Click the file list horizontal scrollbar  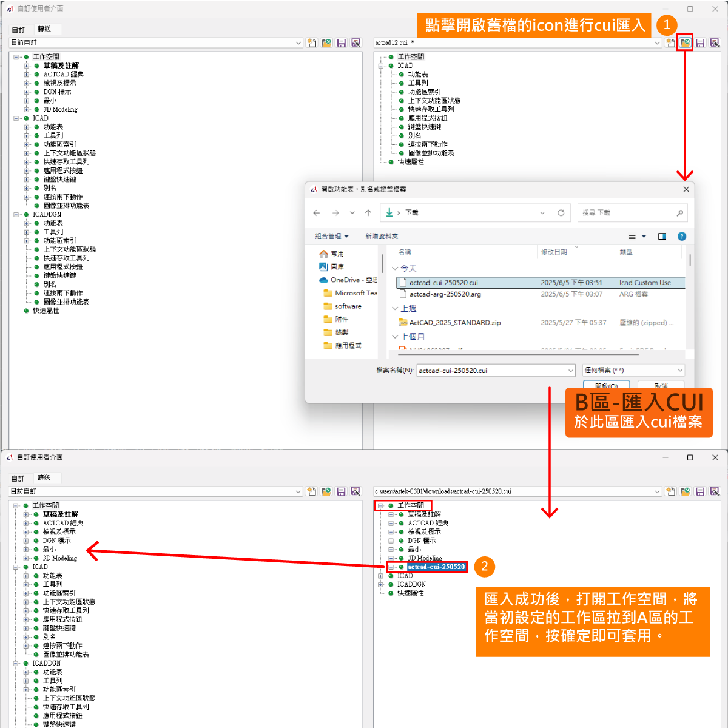(518, 354)
